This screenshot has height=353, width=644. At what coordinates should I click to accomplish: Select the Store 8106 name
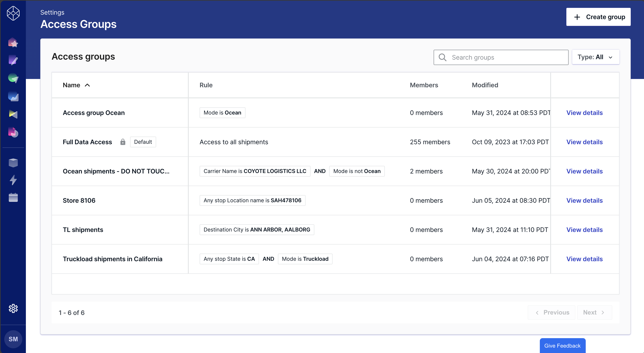79,200
